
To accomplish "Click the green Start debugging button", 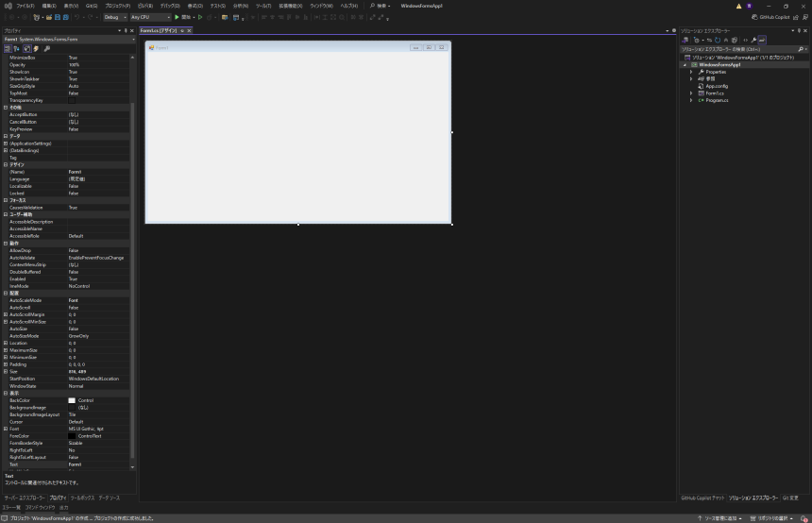I will [177, 17].
